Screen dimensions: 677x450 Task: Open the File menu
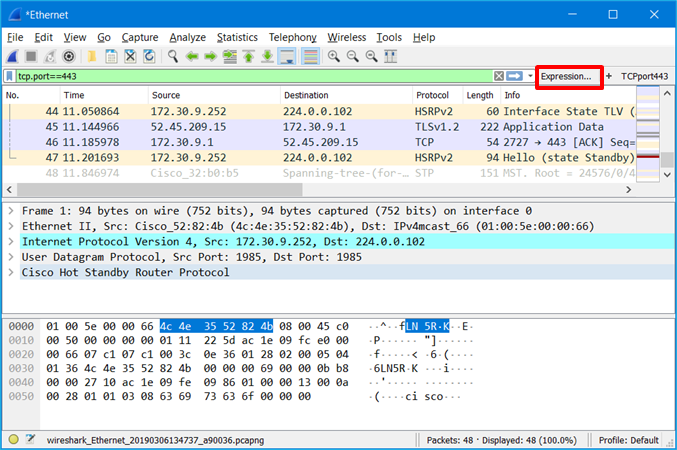click(15, 38)
